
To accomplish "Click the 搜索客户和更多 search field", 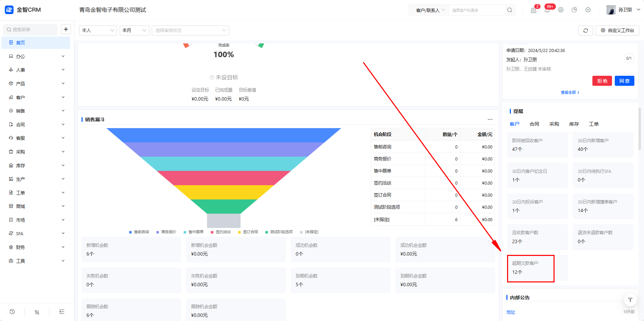I will pyautogui.click(x=477, y=10).
